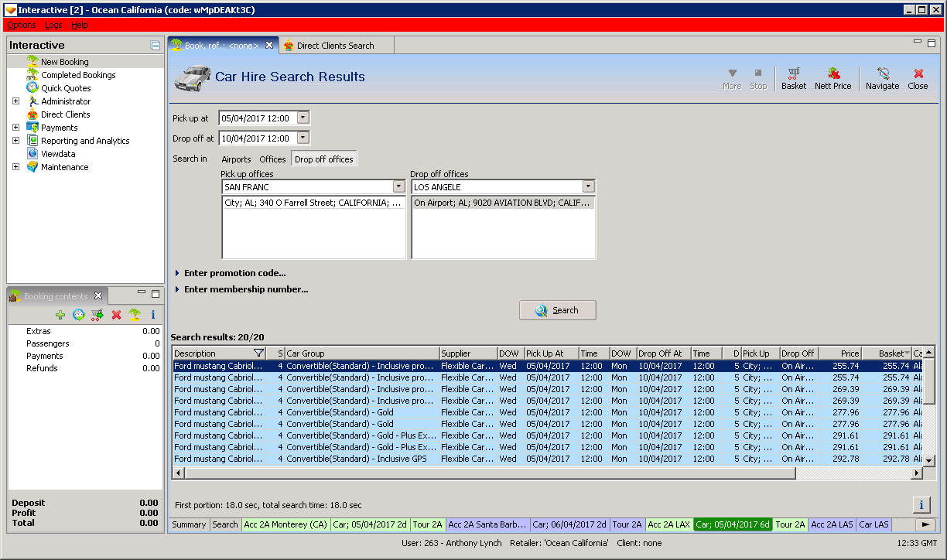This screenshot has height=560, width=947.
Task: Toggle the Offices search option
Action: [272, 159]
